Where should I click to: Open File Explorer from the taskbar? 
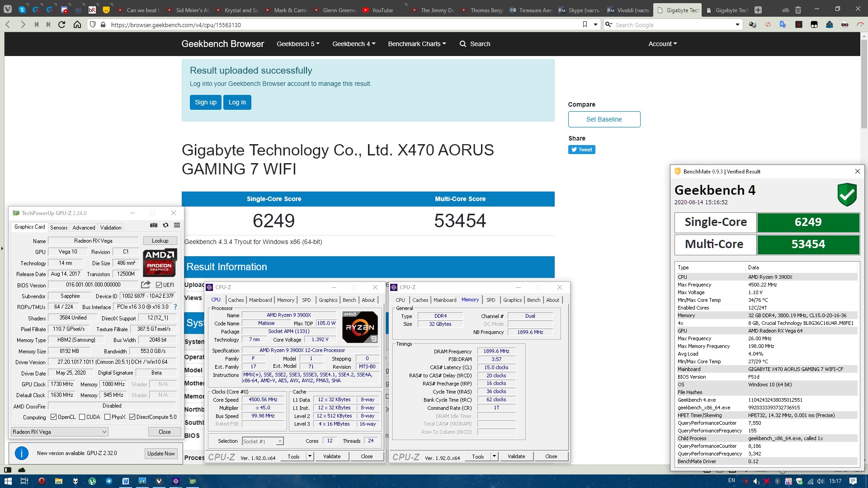coord(58,481)
